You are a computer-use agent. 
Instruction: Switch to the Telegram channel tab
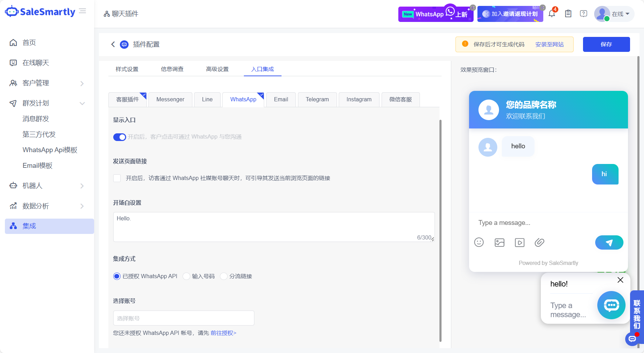317,100
